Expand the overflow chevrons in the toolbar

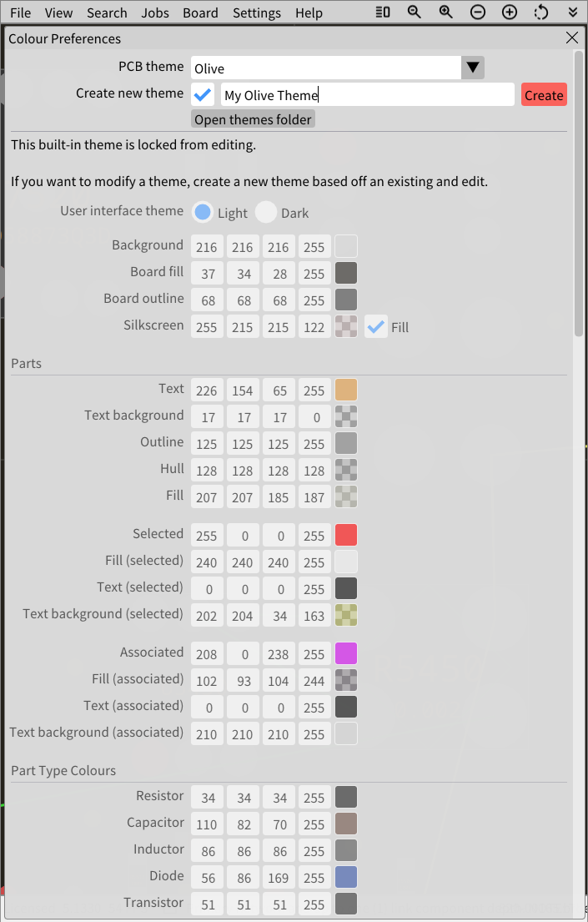coord(571,12)
